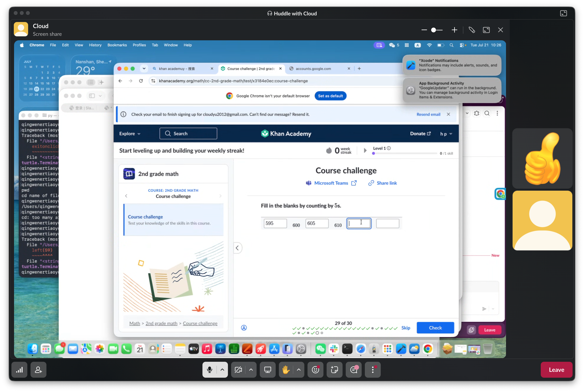Go to Khan Academy home logo
This screenshot has height=392, width=584.
tap(286, 134)
